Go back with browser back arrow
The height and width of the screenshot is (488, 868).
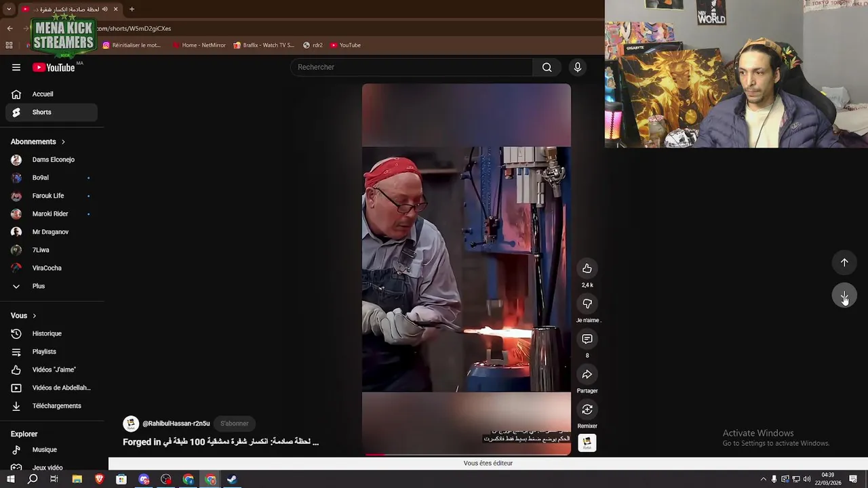[9, 28]
